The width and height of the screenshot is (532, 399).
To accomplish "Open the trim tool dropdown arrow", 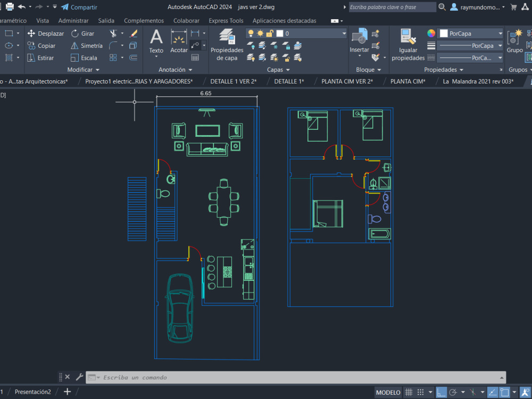I will click(x=122, y=33).
